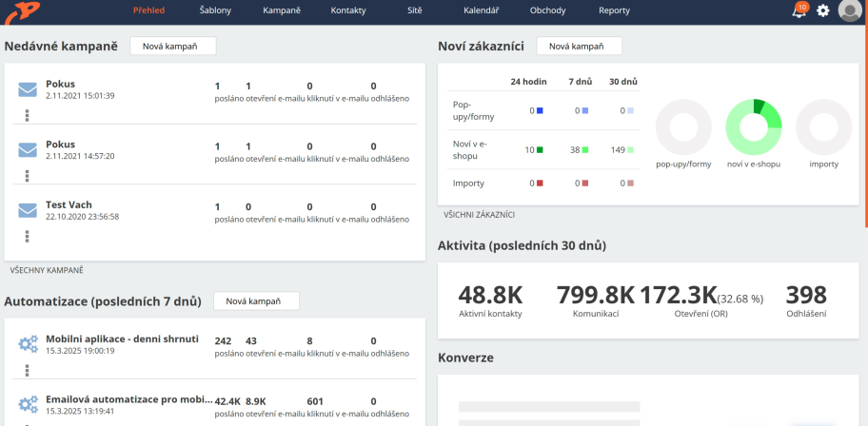Open three-dot menu under Test Vach campaign
The width and height of the screenshot is (868, 426).
28,236
